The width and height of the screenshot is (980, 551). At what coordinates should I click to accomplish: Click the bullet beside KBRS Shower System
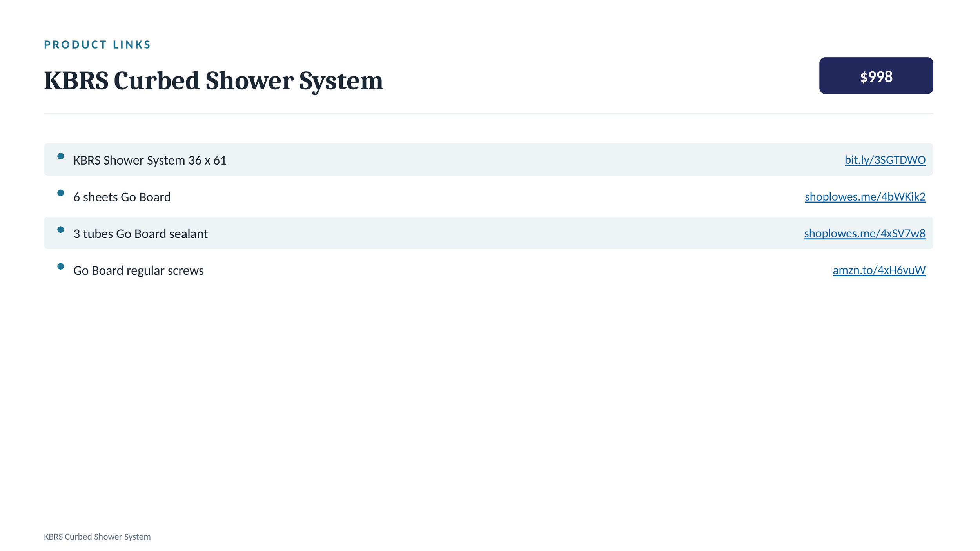coord(60,156)
